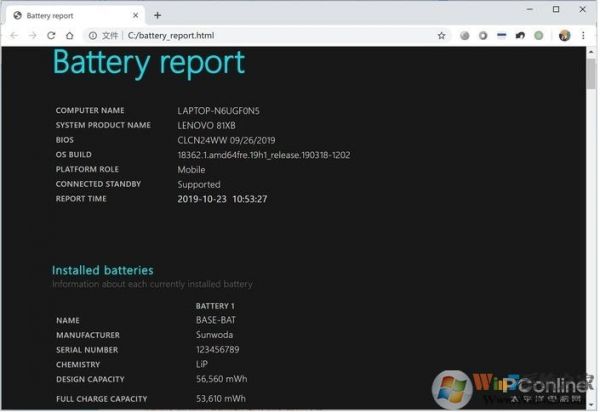Viewport: 600px width, 412px height.
Task: Click battery name BASE-BAT
Action: pyautogui.click(x=216, y=320)
